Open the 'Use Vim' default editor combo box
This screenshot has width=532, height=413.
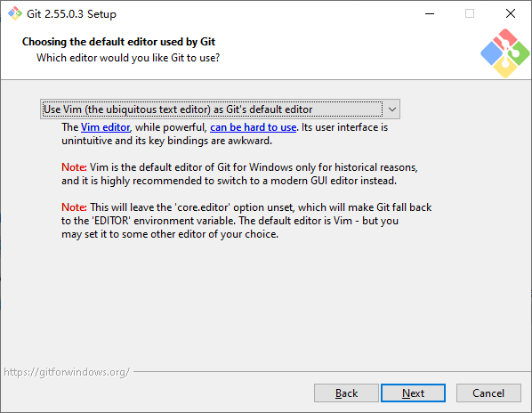[x=220, y=109]
